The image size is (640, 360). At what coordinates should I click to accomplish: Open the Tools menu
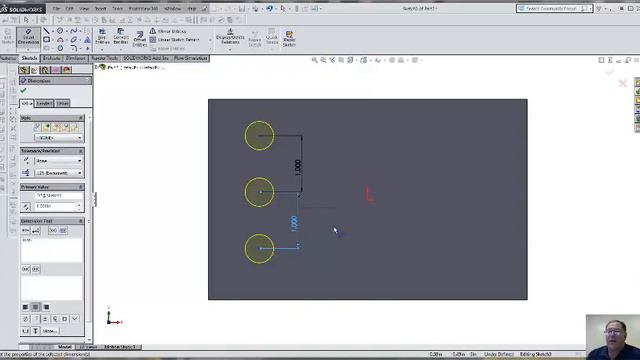117,8
